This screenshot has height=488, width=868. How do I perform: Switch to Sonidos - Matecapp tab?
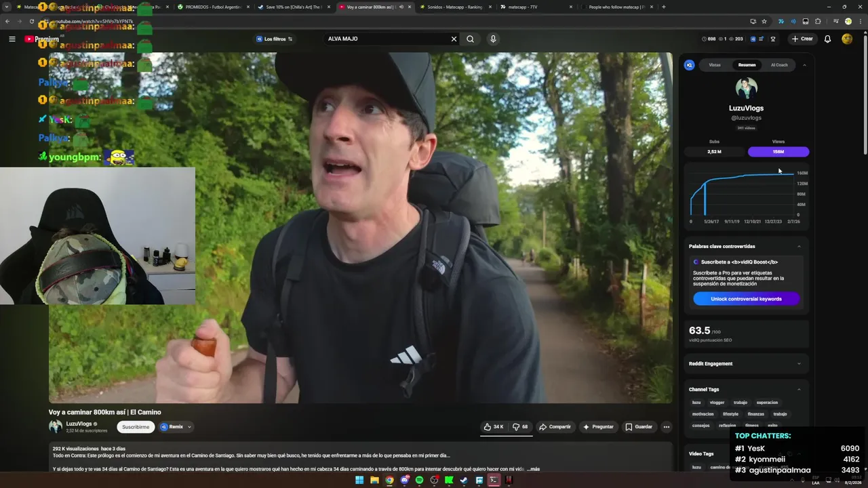coord(457,7)
